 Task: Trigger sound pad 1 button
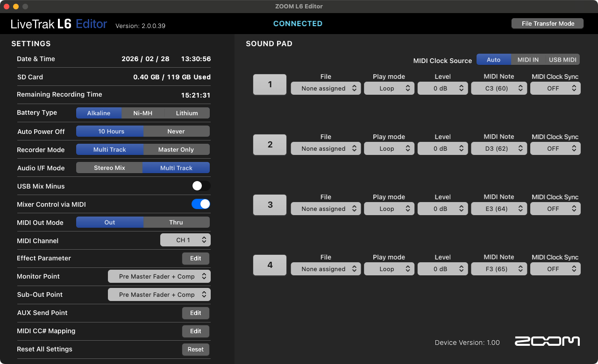coord(270,84)
